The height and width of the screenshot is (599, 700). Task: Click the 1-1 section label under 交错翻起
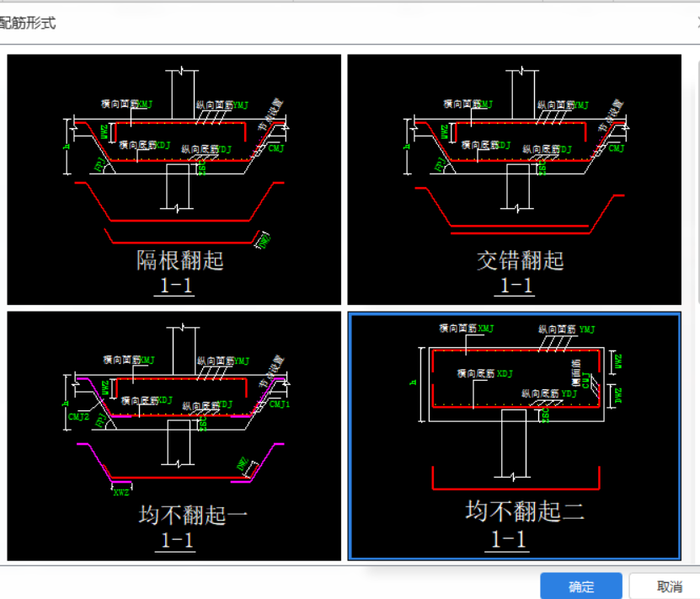(516, 286)
